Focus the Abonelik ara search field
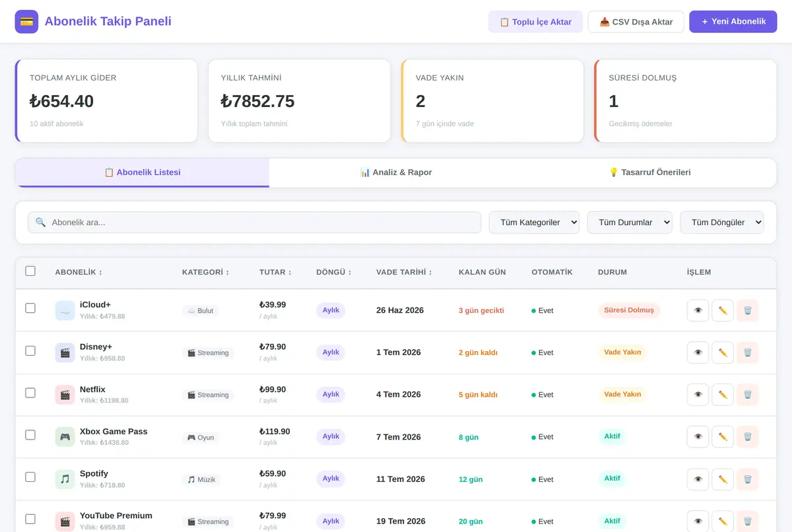 (255, 222)
